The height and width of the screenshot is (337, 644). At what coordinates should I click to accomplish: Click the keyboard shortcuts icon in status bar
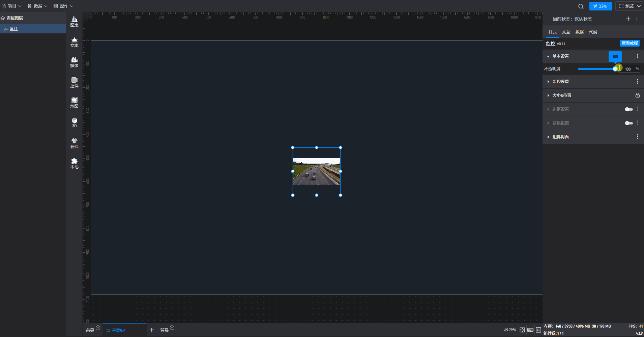tap(530, 330)
